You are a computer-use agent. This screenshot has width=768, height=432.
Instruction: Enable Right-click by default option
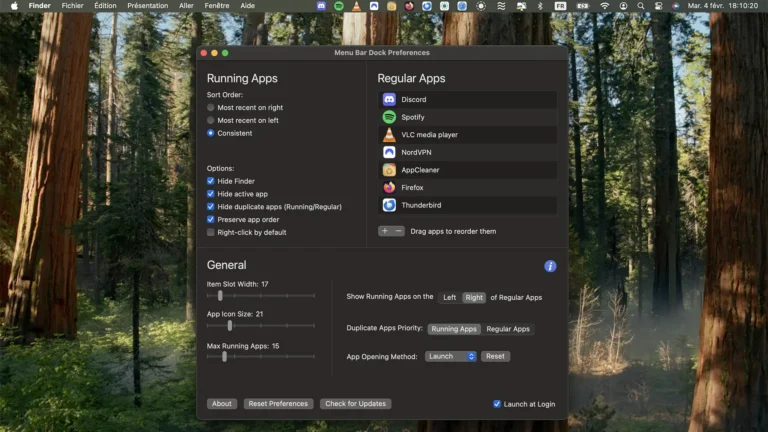211,232
